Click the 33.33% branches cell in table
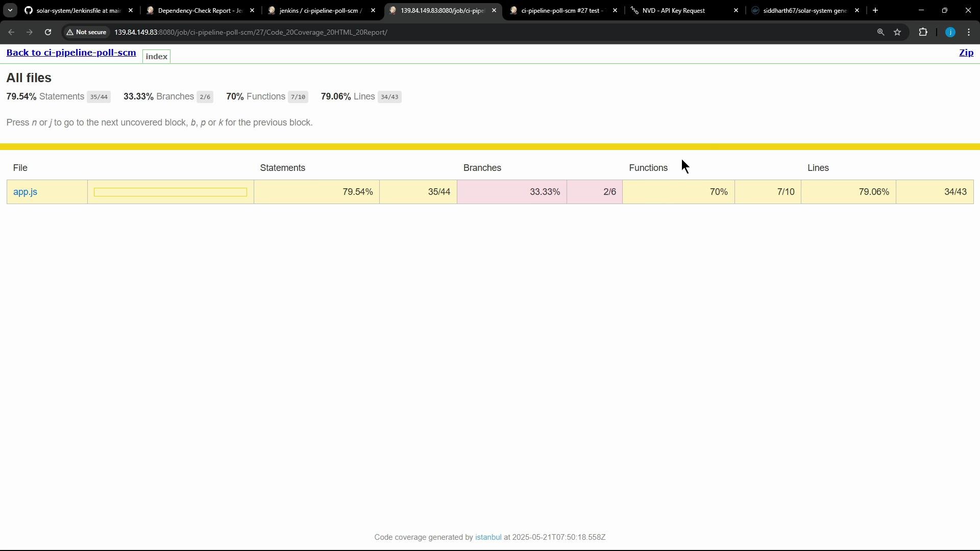The height and width of the screenshot is (551, 980). (512, 192)
